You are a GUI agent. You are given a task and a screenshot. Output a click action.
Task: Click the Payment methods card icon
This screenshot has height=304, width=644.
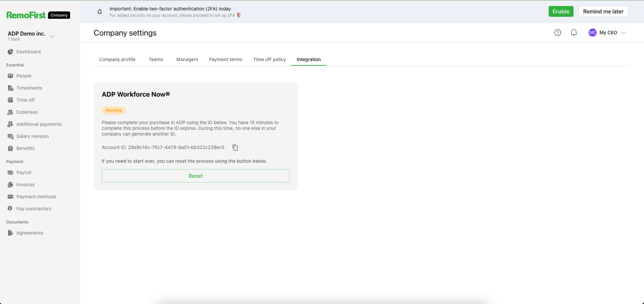10,197
